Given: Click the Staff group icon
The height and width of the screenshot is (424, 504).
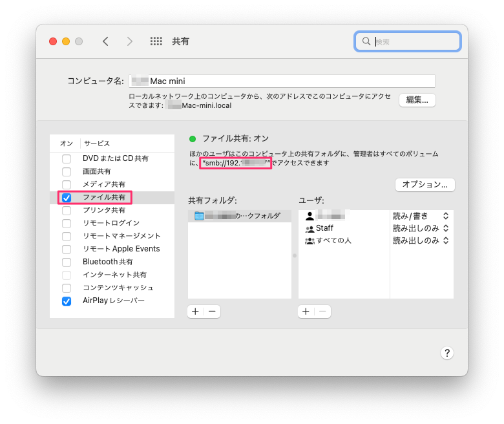Looking at the screenshot, I should point(310,229).
